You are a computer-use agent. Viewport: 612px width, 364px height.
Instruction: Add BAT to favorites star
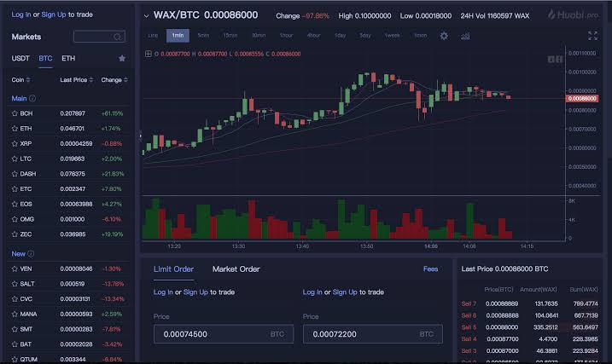(x=15, y=344)
